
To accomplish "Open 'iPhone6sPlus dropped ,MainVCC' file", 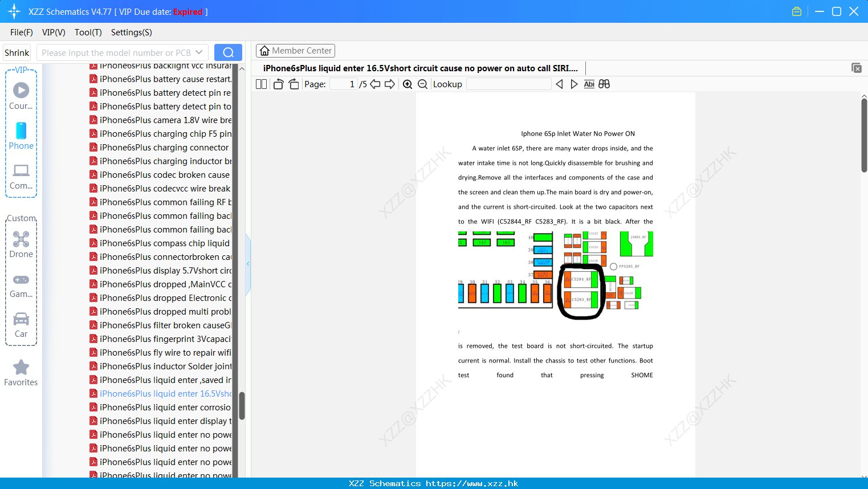I will (161, 284).
